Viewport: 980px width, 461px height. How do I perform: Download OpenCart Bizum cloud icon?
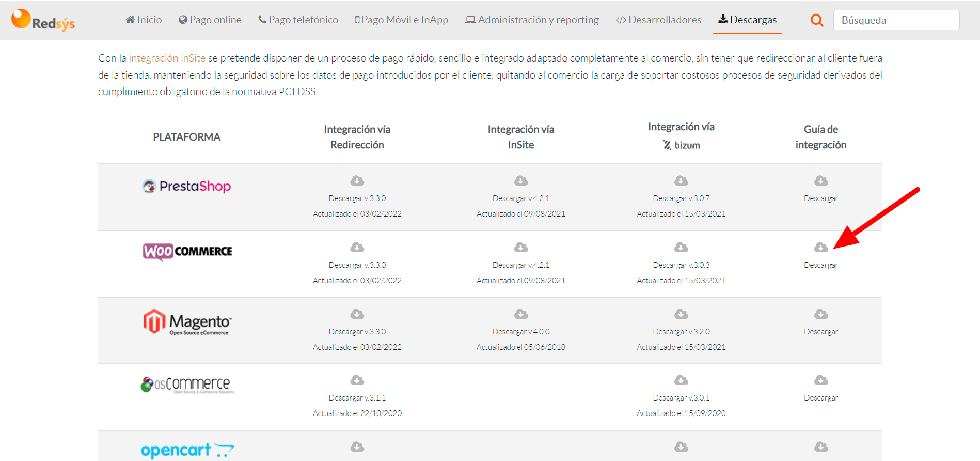(681, 447)
